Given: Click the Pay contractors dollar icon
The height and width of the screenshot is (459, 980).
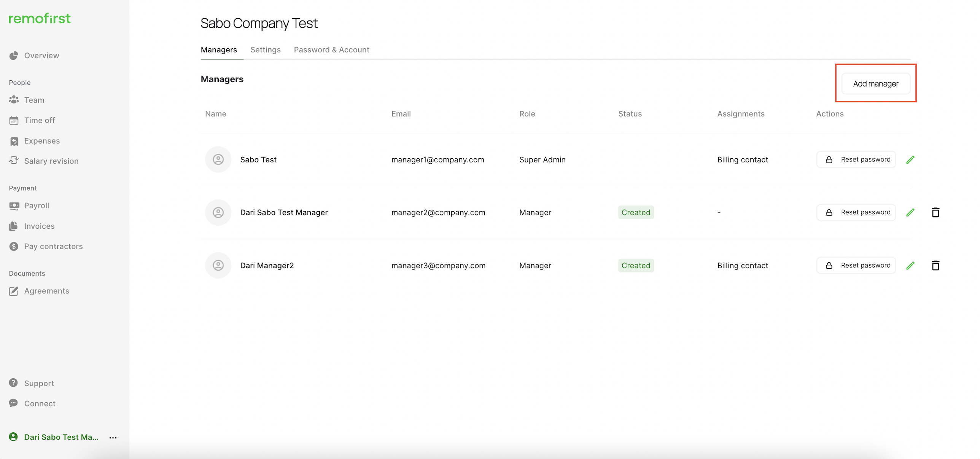Looking at the screenshot, I should click(14, 246).
